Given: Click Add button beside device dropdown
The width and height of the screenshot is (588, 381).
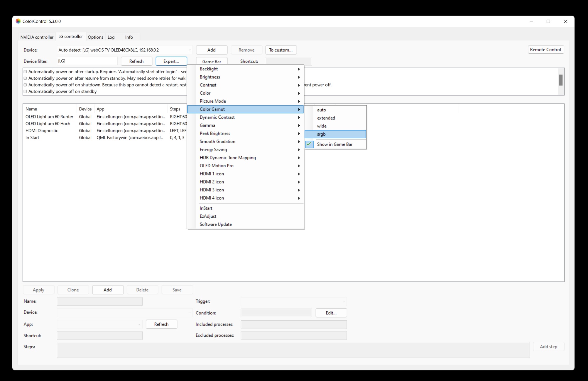Looking at the screenshot, I should (212, 50).
